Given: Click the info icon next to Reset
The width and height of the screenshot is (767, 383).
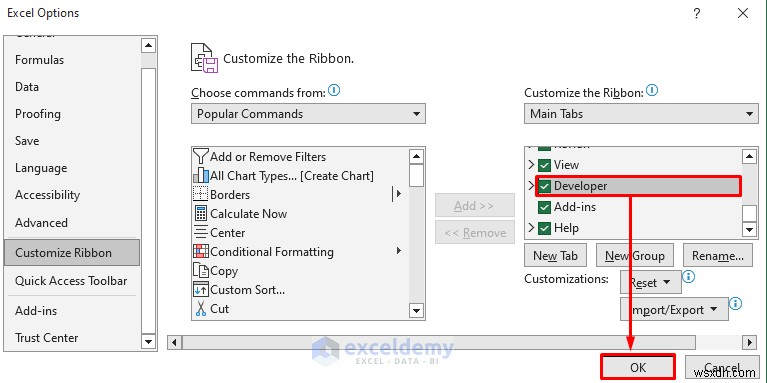Looking at the screenshot, I should tap(688, 277).
